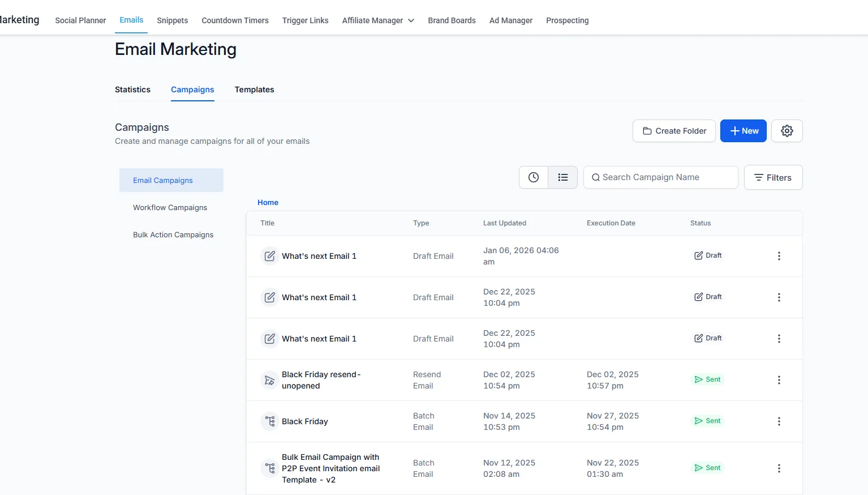The width and height of the screenshot is (868, 495).
Task: Switch to the scheduled clock view
Action: tap(534, 177)
